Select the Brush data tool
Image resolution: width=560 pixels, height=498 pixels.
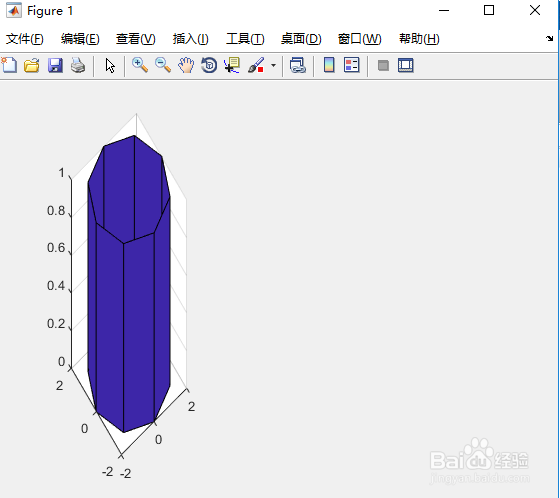coord(256,66)
